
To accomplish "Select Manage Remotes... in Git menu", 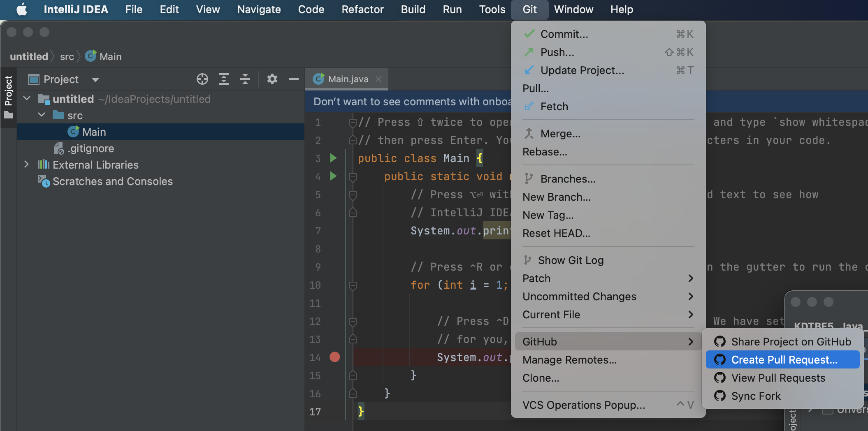I will click(x=608, y=359).
